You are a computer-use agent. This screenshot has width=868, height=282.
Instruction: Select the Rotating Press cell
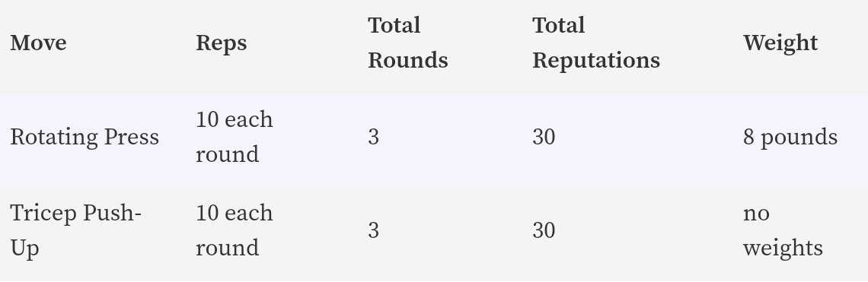pos(85,137)
